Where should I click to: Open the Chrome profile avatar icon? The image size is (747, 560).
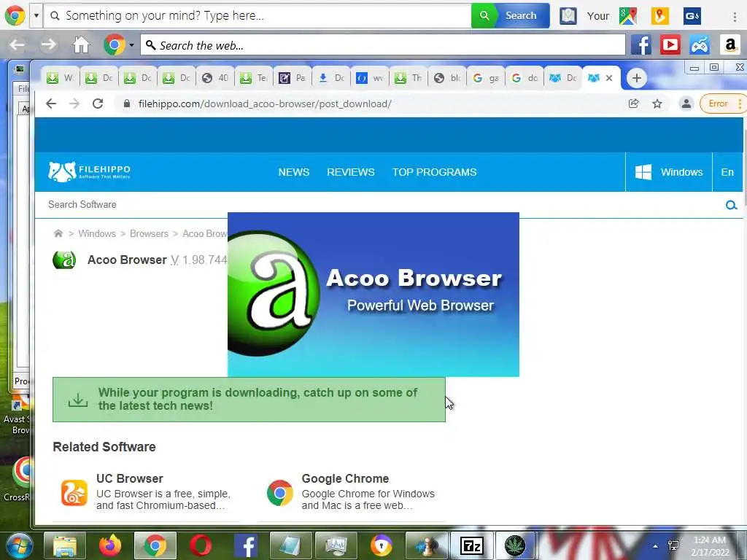[x=686, y=104]
